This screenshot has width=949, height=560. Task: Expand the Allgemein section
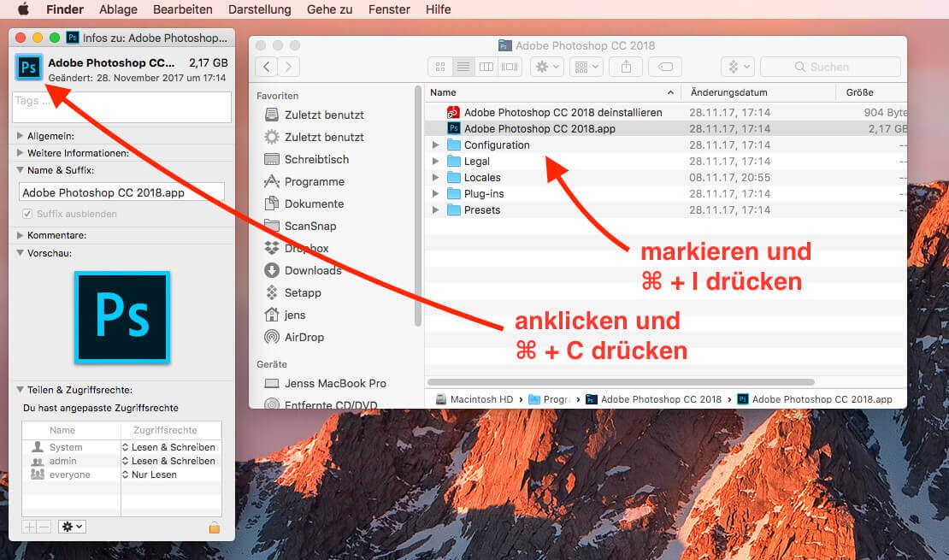pyautogui.click(x=20, y=136)
